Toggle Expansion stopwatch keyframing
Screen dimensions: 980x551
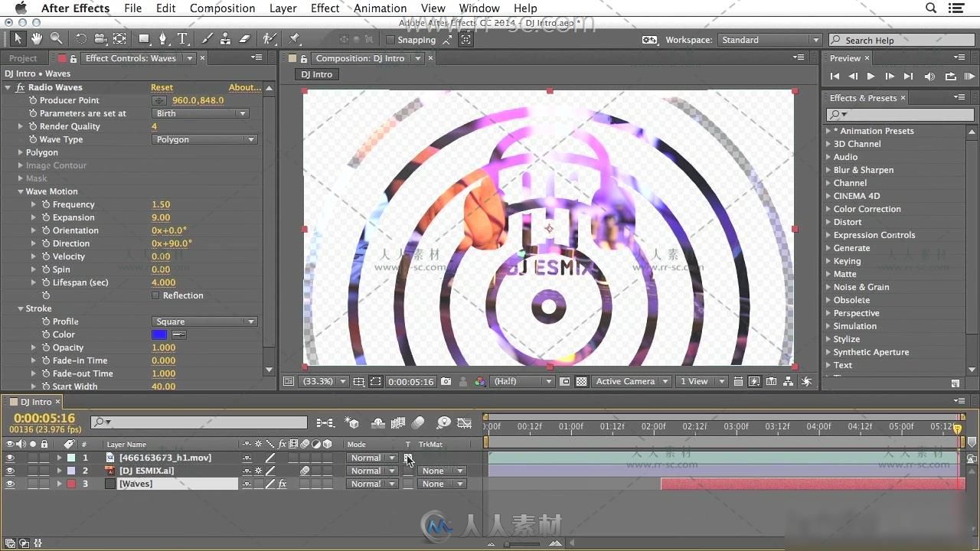point(46,217)
